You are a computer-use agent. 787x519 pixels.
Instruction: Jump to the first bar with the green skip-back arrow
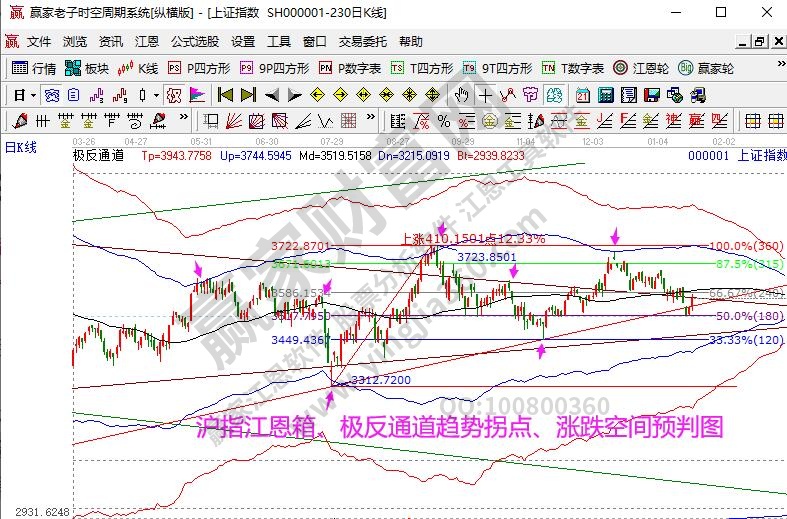point(225,95)
